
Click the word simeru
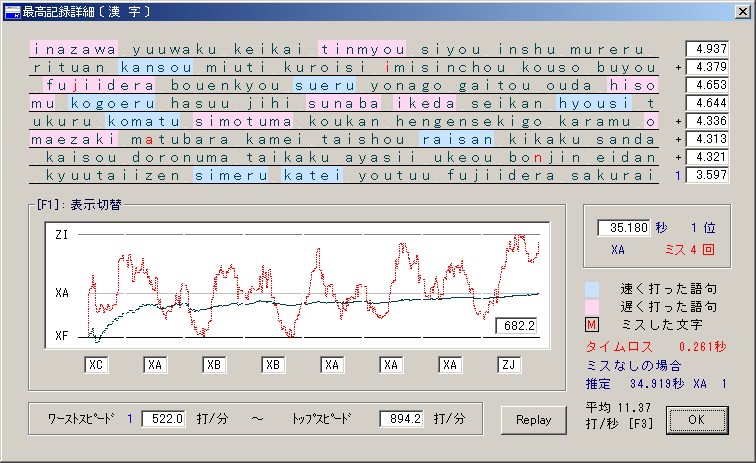[x=230, y=175]
